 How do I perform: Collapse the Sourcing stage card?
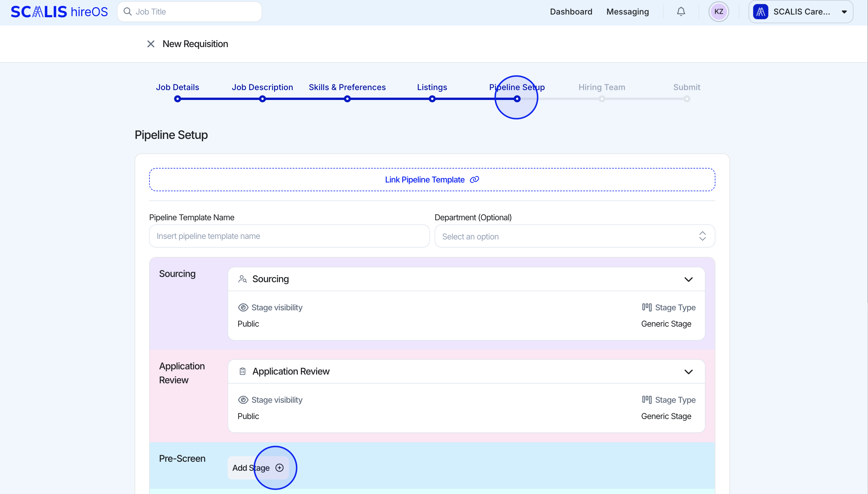(688, 279)
